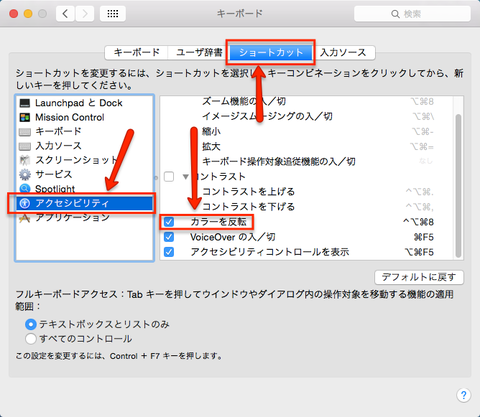Switch to the 入力ソース tab

point(343,53)
